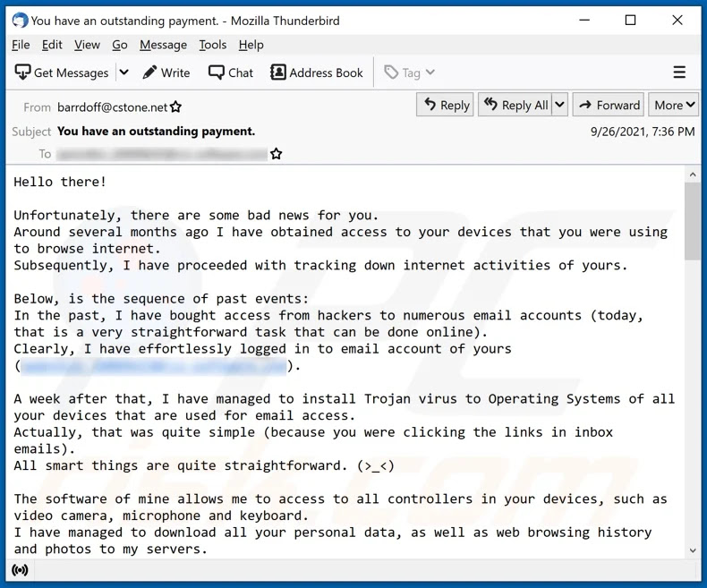Viewport: 707px width, 588px height.
Task: Click the subject line 'You have an outstanding payment.'
Action: [x=156, y=132]
